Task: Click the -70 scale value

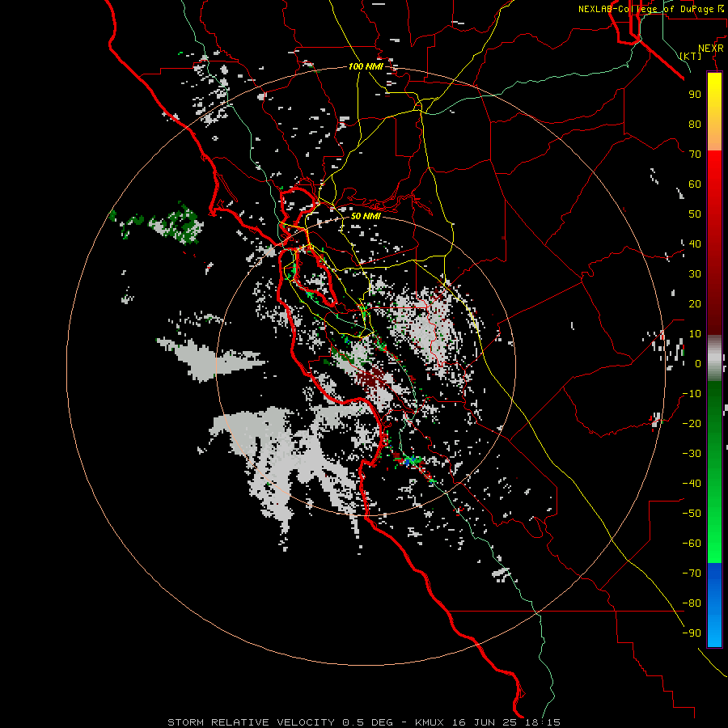Action: click(x=692, y=574)
